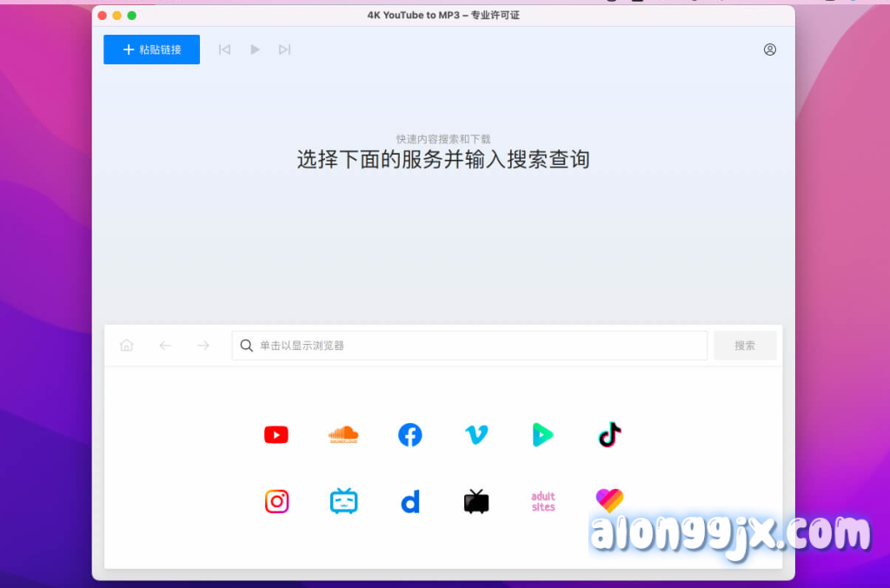
Task: Navigate back with the left arrow
Action: click(165, 346)
